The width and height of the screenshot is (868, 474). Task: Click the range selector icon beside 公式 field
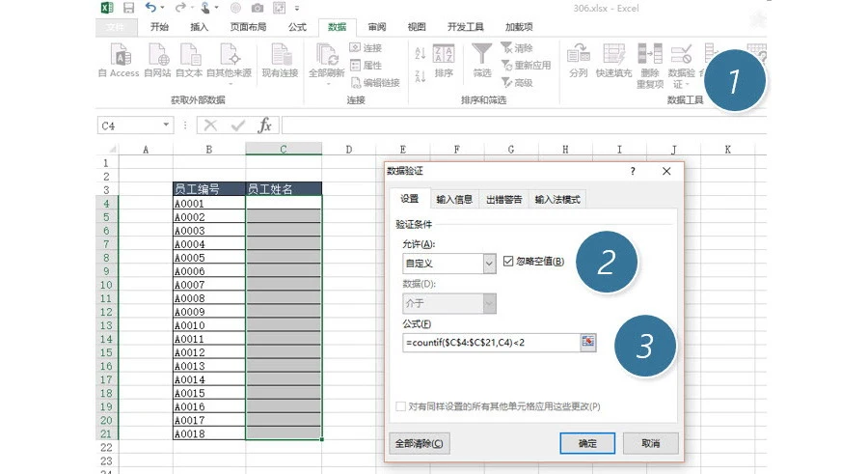tap(587, 343)
